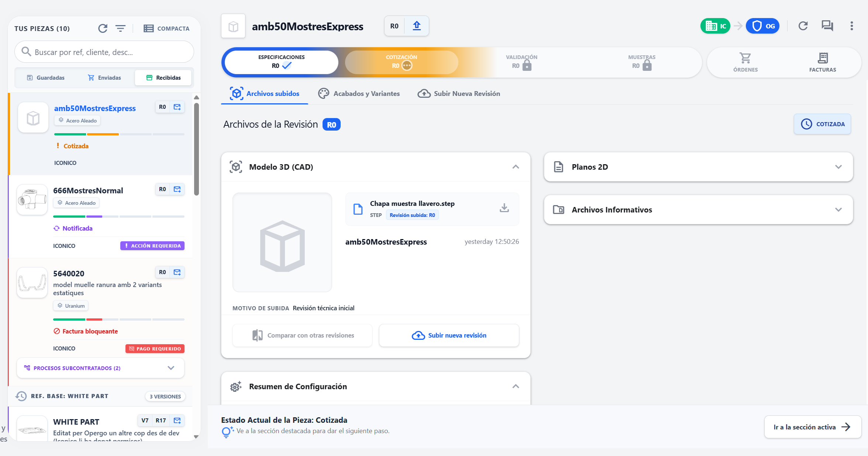Click the Pago Requerido badge
The height and width of the screenshot is (456, 868).
coord(155,349)
